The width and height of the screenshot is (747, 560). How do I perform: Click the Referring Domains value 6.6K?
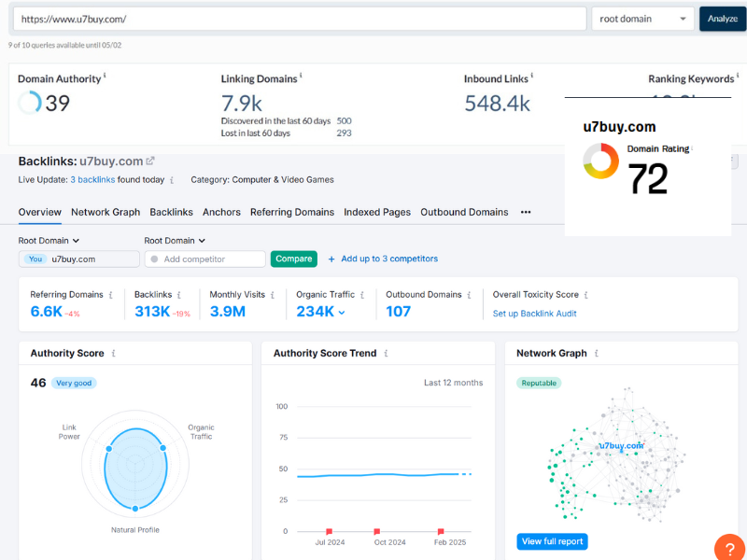click(46, 312)
